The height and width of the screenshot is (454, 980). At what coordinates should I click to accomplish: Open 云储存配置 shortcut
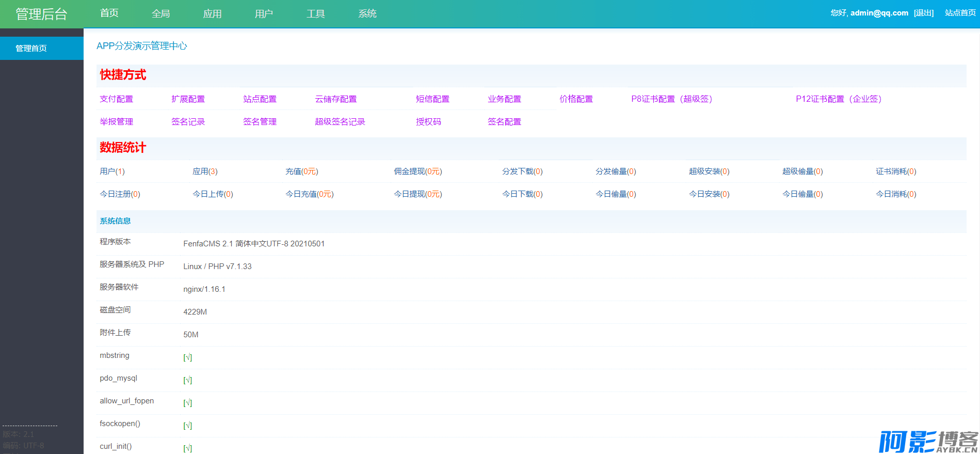coord(336,99)
